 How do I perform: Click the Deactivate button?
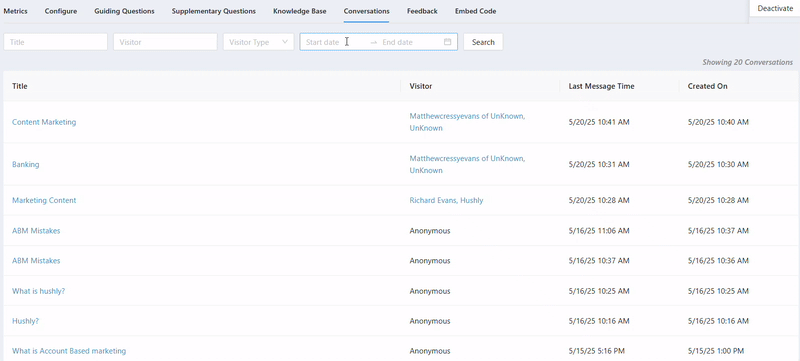tap(775, 8)
